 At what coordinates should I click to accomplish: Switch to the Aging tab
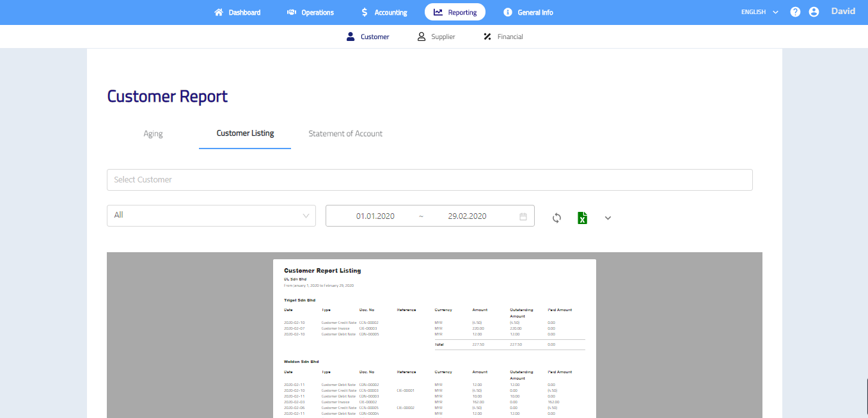(153, 134)
